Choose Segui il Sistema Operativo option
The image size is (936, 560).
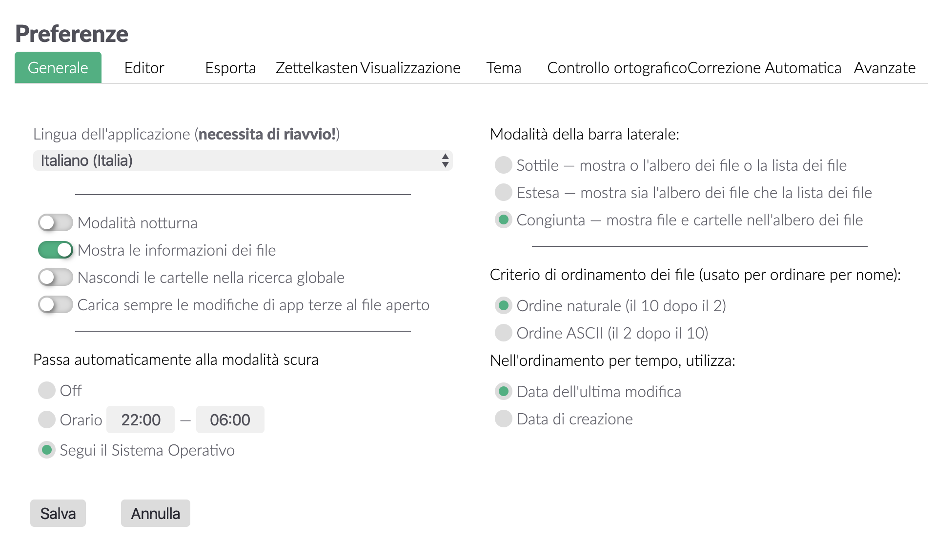[46, 450]
